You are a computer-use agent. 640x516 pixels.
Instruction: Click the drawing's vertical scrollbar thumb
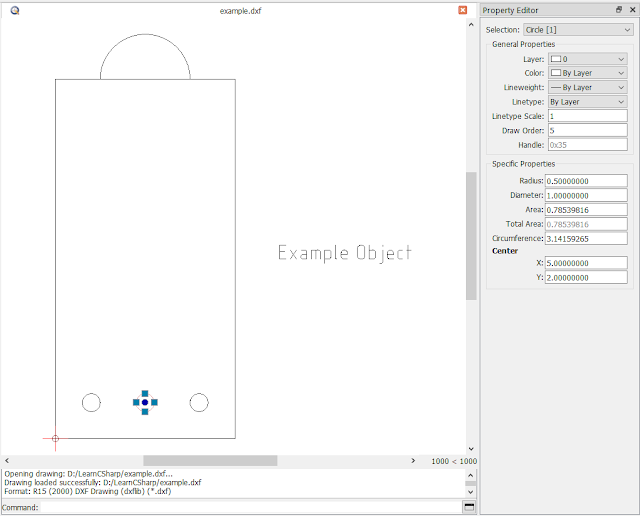click(x=471, y=236)
